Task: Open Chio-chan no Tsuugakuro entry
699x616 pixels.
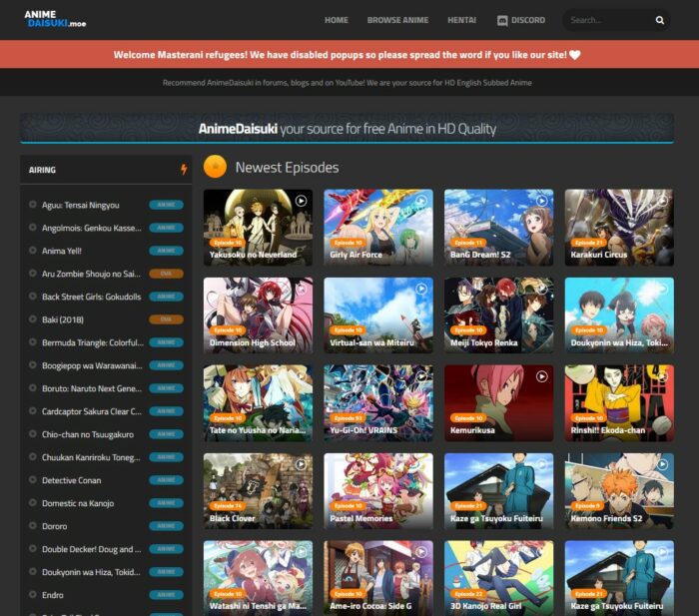Action: tap(88, 434)
